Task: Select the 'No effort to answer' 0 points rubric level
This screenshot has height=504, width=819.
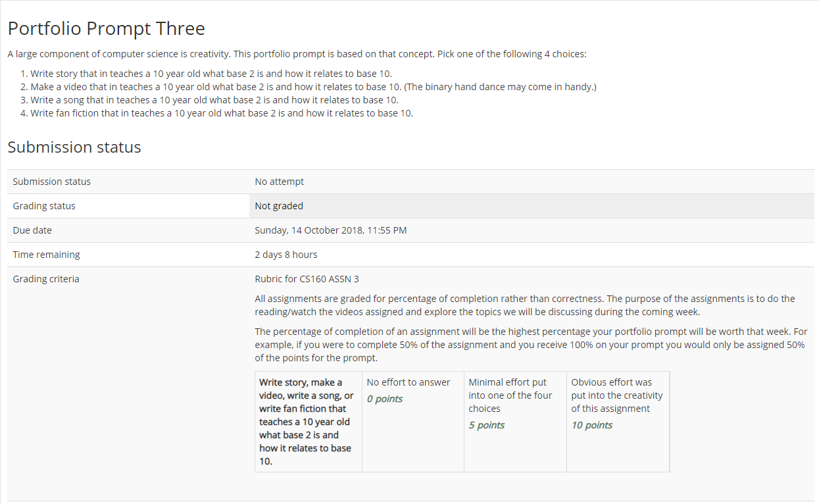Action: tap(413, 422)
